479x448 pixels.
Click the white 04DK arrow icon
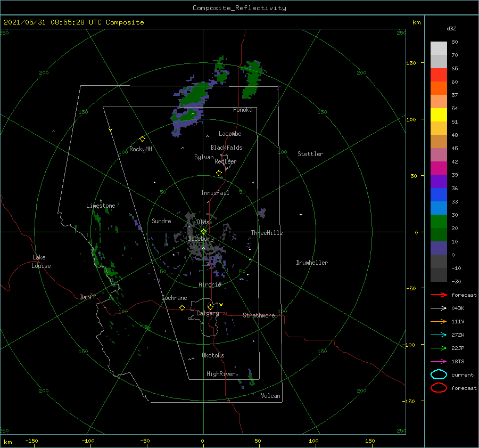(x=439, y=308)
